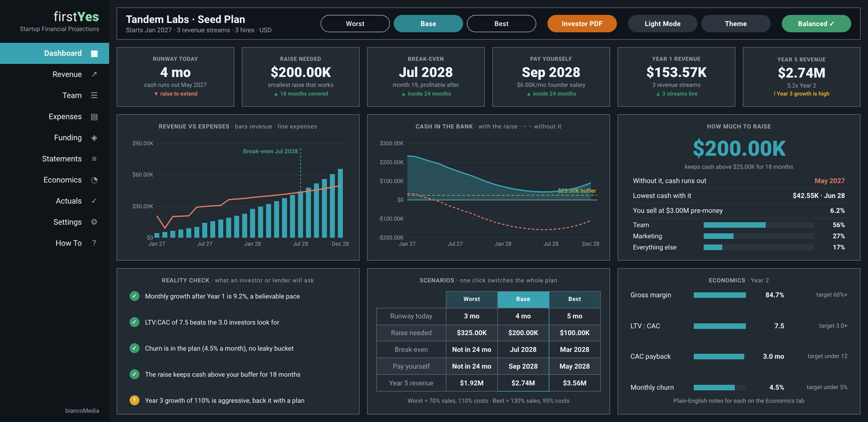Switch to the Best scenario button
Screen dimensions: 868x422
[x=502, y=24]
